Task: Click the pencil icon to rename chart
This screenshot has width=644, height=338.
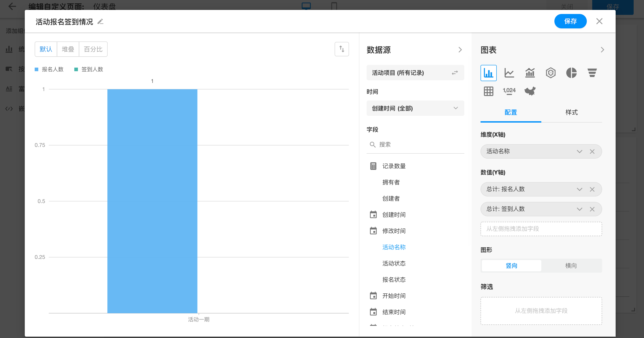Action: pos(100,22)
